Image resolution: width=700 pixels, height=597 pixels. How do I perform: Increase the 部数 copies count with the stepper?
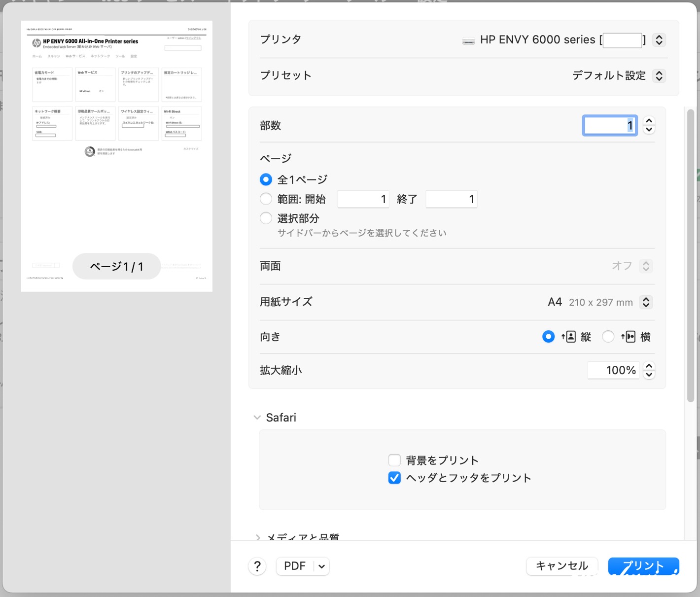[x=649, y=121]
